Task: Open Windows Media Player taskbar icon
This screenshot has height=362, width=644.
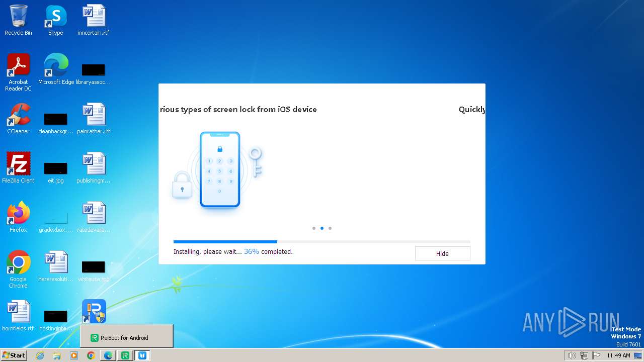Action: (74, 355)
